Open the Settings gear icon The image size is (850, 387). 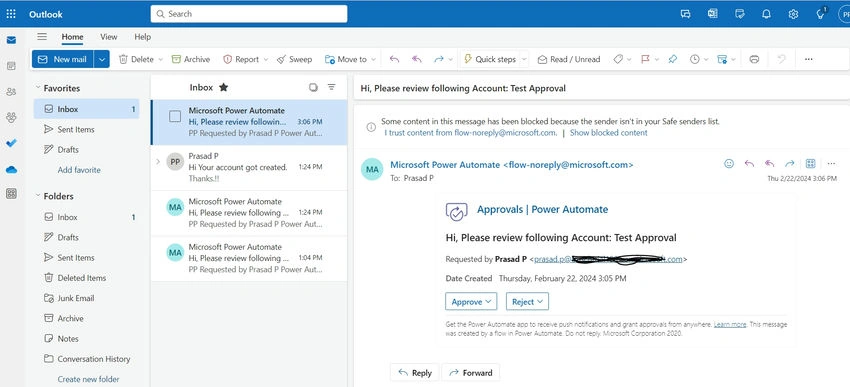(x=793, y=14)
